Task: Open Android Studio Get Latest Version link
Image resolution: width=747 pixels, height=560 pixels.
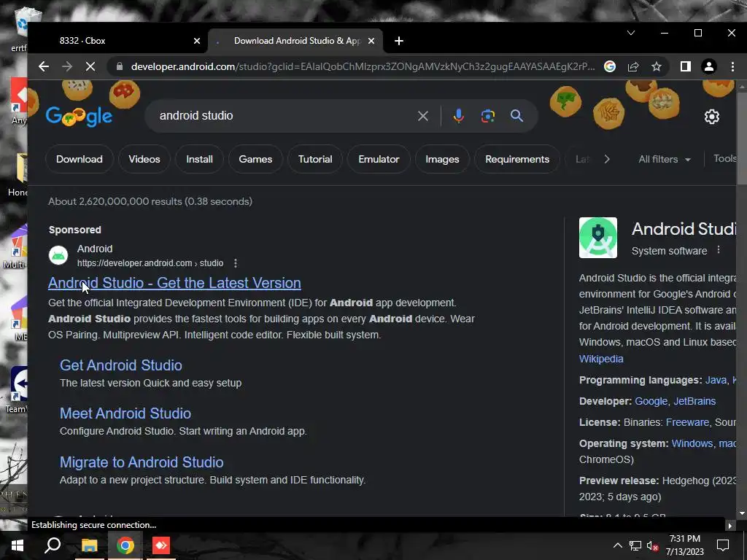Action: [x=174, y=283]
